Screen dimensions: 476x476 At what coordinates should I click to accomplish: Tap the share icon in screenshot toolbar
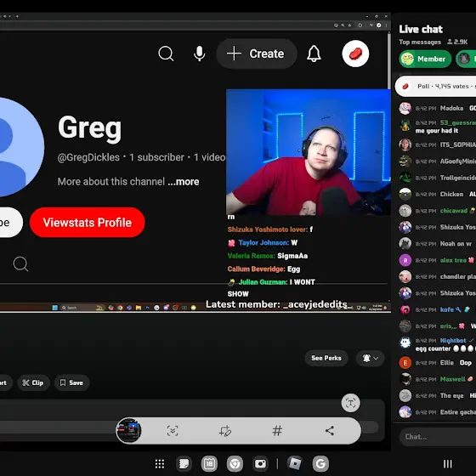330,431
